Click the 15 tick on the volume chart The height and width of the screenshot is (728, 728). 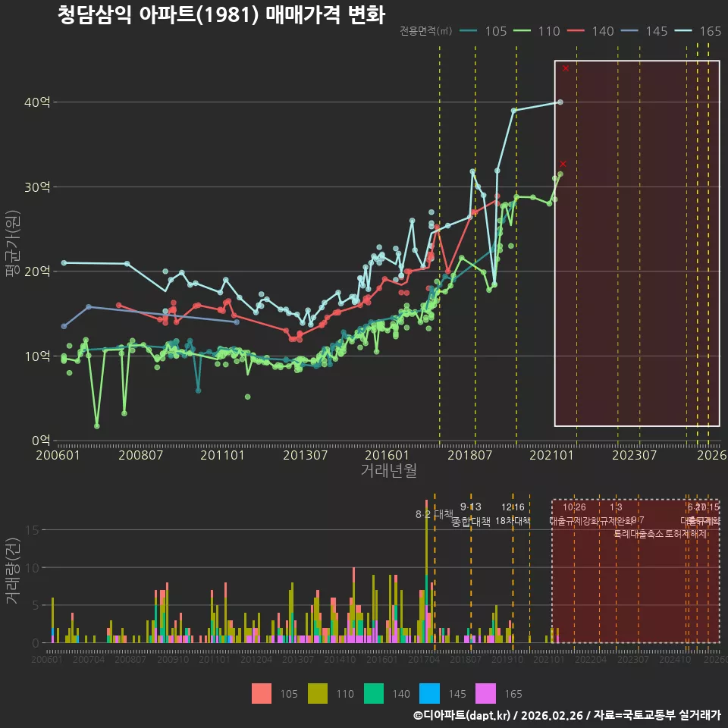[33, 530]
